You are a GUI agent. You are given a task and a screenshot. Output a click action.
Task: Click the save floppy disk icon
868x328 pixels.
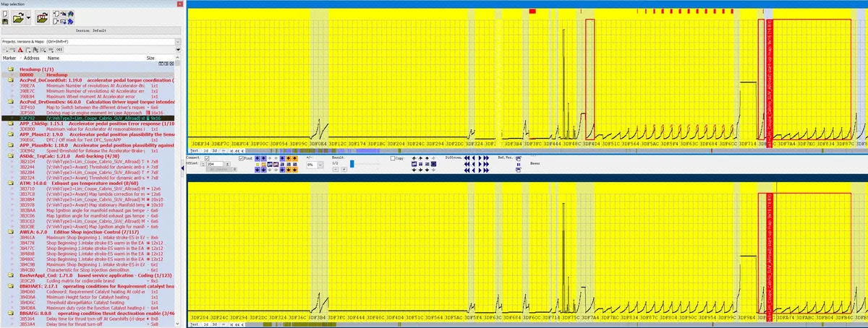[x=5, y=22]
